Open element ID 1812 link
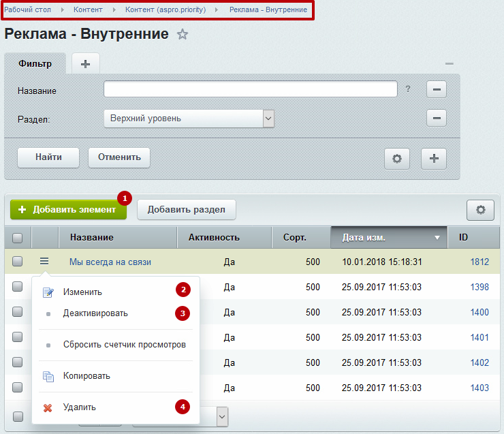The width and height of the screenshot is (504, 434). [x=479, y=262]
